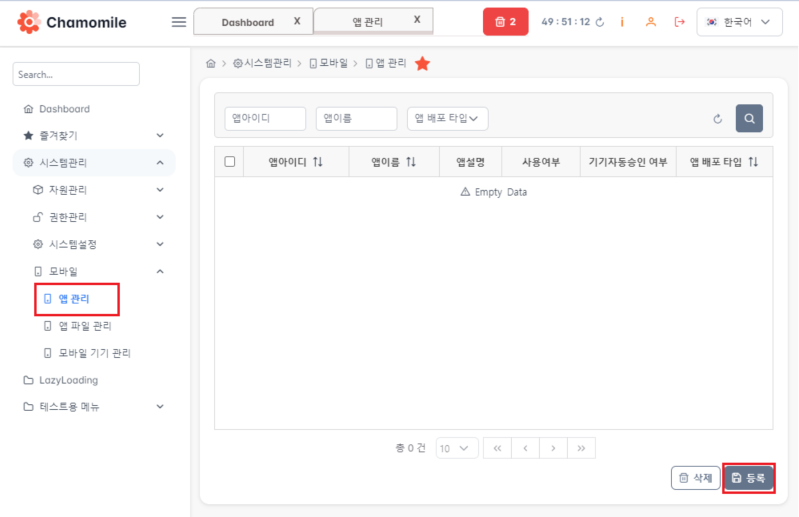Open the page size dropdown showing 10
799x517 pixels.
click(458, 448)
